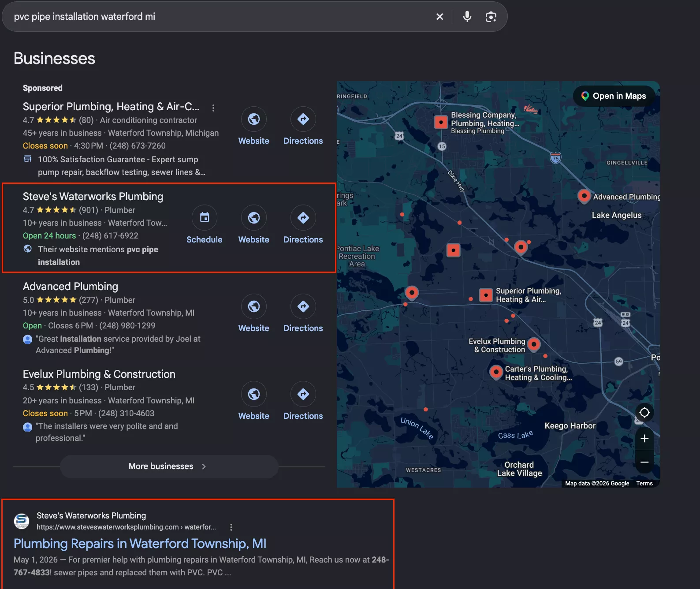Image resolution: width=700 pixels, height=589 pixels.
Task: Get Directions to Steve's Waterworks Plumbing
Action: 303,218
